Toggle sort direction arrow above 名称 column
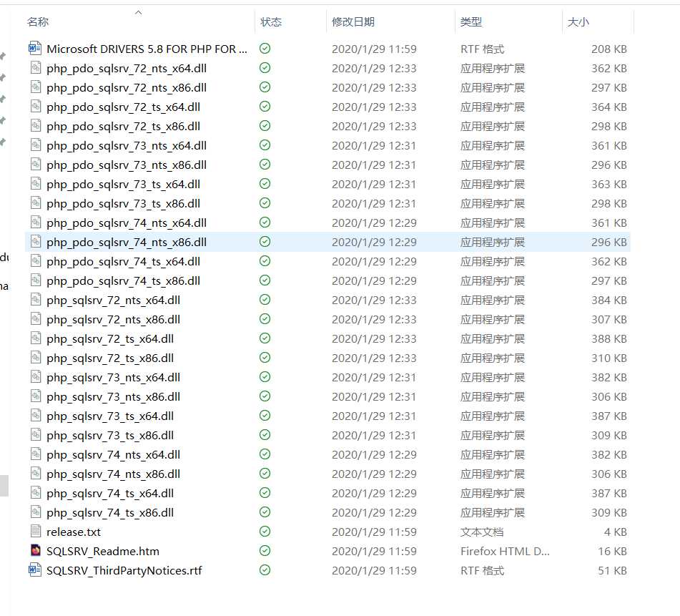 (138, 13)
